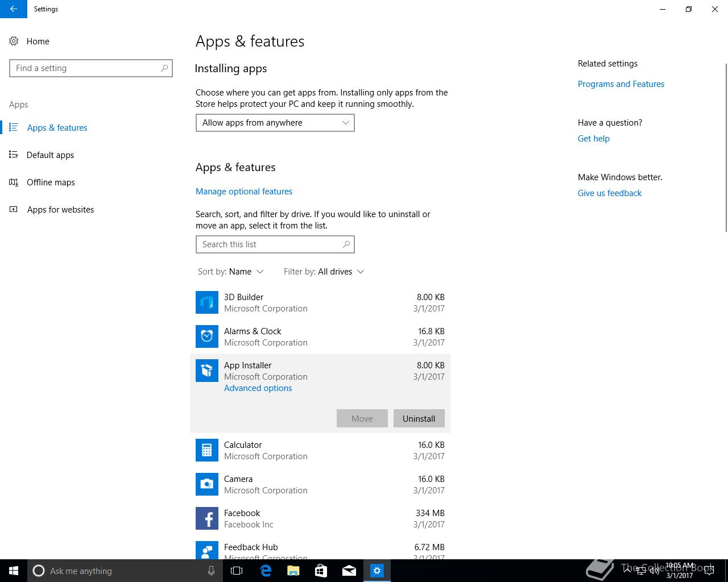Open Programs and Features link
The height and width of the screenshot is (582, 728).
click(x=621, y=84)
